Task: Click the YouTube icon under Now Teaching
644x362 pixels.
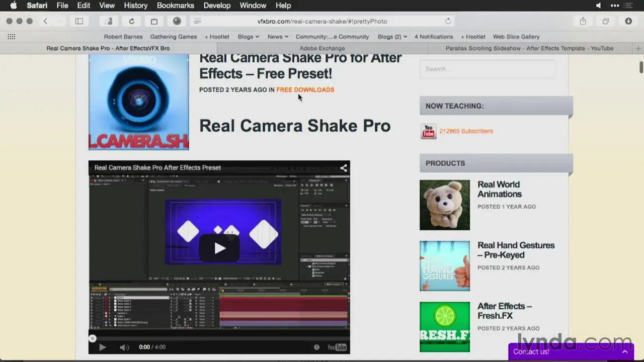Action: pyautogui.click(x=428, y=131)
